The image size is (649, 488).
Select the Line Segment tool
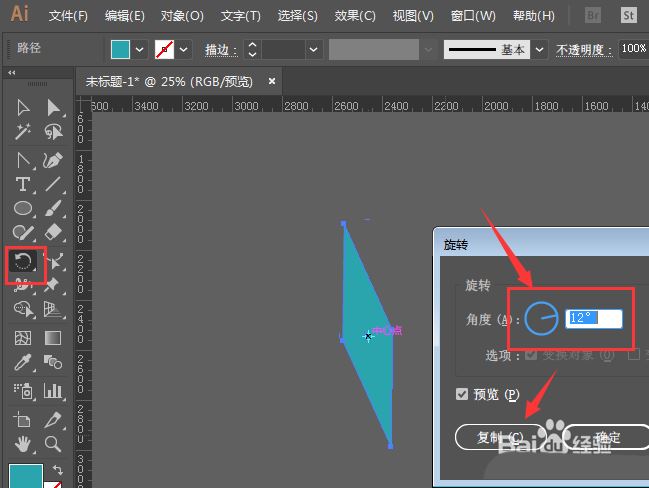pyautogui.click(x=53, y=185)
